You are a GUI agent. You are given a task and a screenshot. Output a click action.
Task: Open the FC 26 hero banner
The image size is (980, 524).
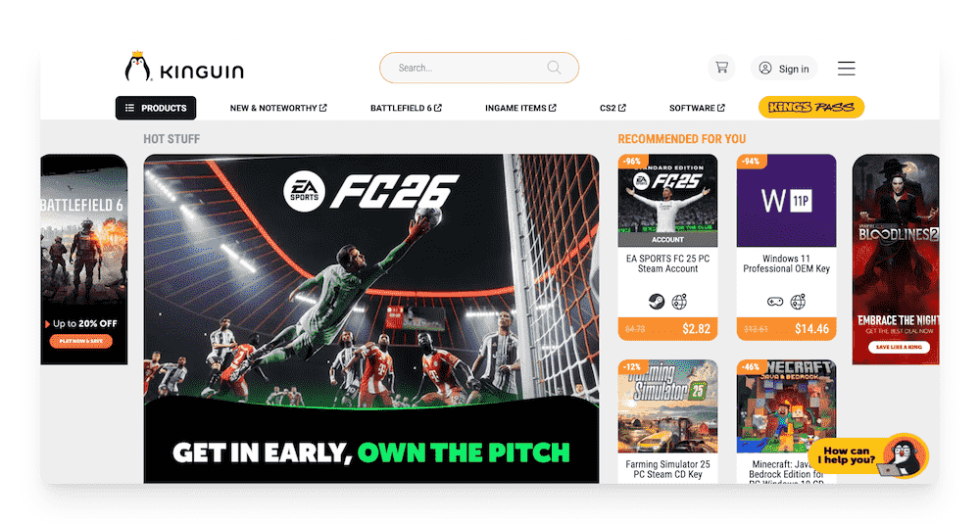tap(371, 318)
